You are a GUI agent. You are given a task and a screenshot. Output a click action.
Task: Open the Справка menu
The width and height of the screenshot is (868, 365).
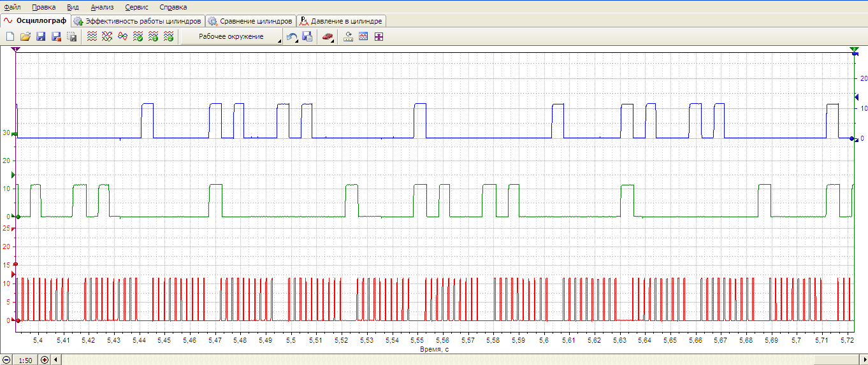coord(173,7)
